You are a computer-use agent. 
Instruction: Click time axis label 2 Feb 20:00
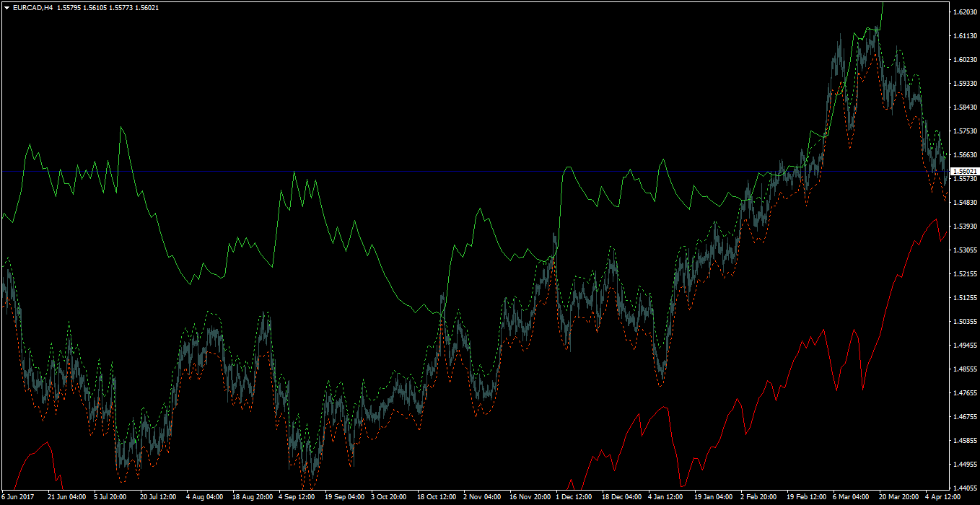759,497
